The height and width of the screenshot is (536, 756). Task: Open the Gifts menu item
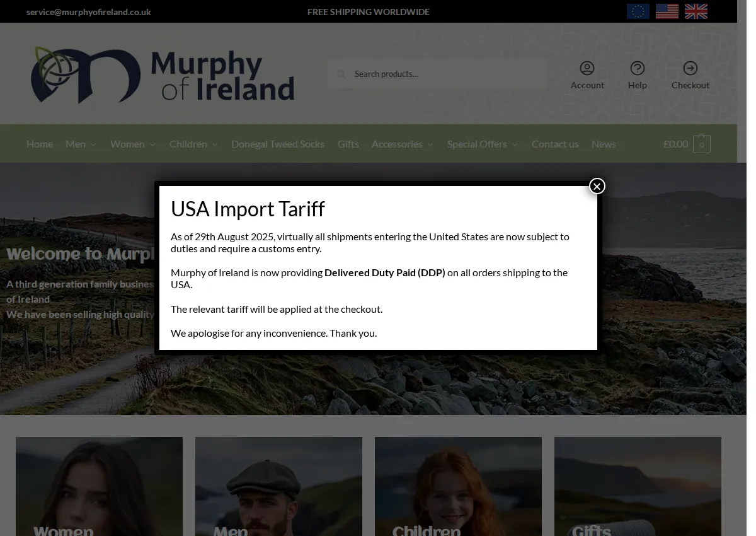click(348, 144)
